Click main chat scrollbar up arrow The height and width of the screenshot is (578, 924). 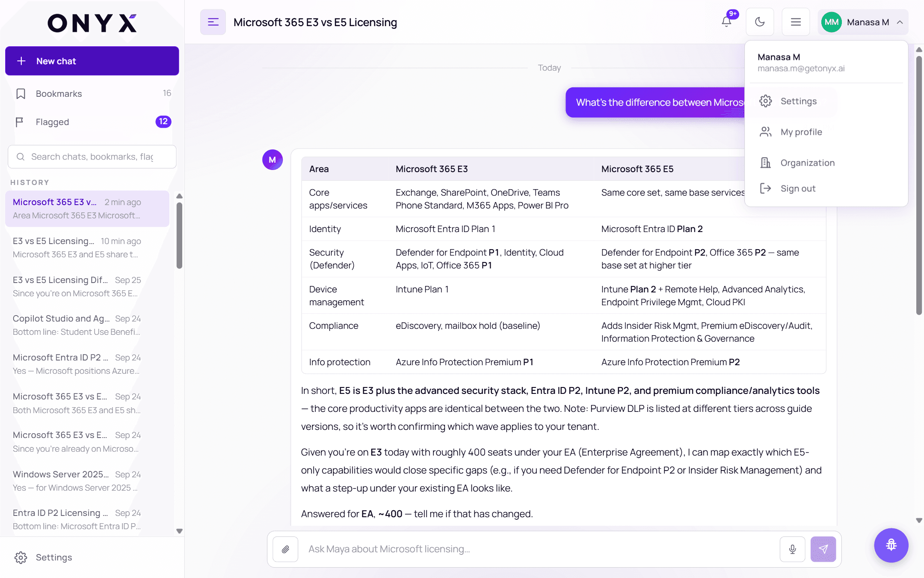[919, 50]
